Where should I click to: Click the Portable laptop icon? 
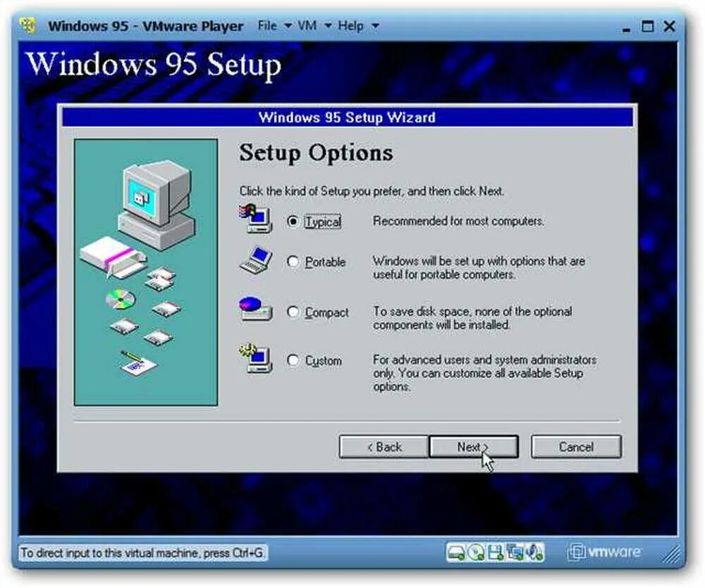pyautogui.click(x=256, y=260)
